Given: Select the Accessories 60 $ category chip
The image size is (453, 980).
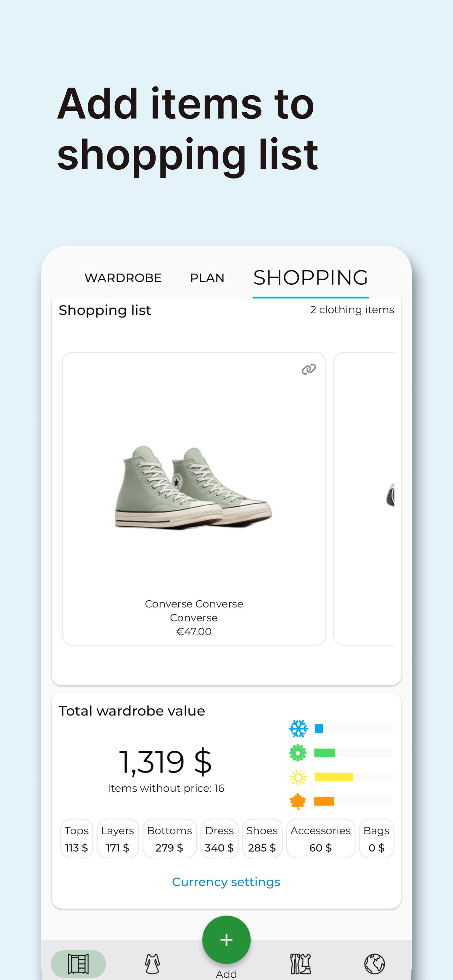Looking at the screenshot, I should [x=320, y=839].
